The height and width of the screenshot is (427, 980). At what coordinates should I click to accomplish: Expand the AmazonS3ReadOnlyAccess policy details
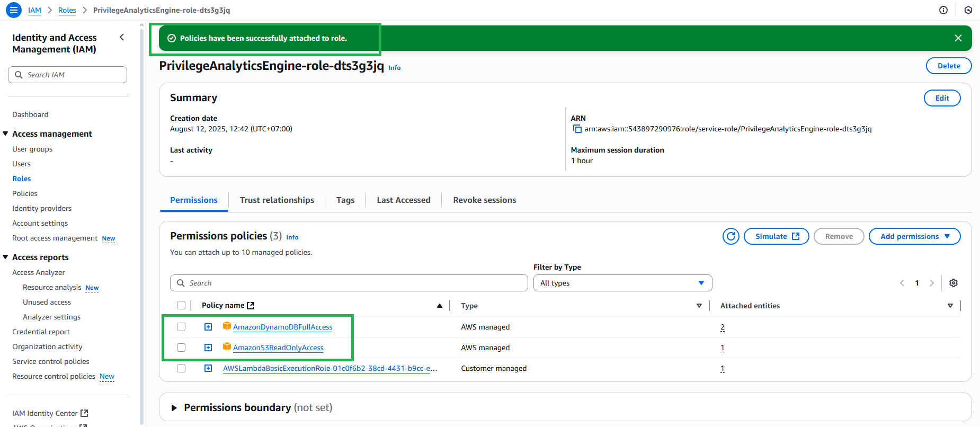coord(208,348)
